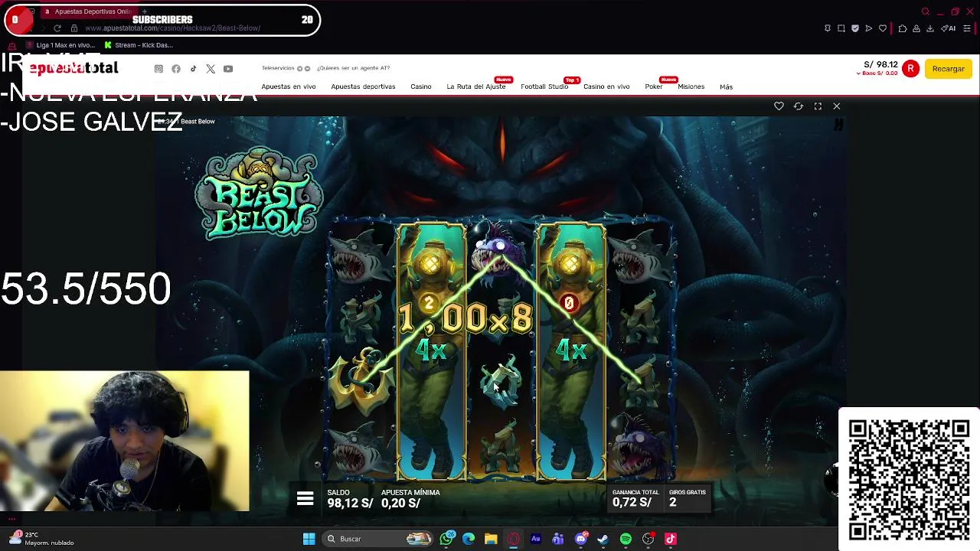Screen dimensions: 980x551
Task: Click the apuestatotal site logo
Action: 73,68
